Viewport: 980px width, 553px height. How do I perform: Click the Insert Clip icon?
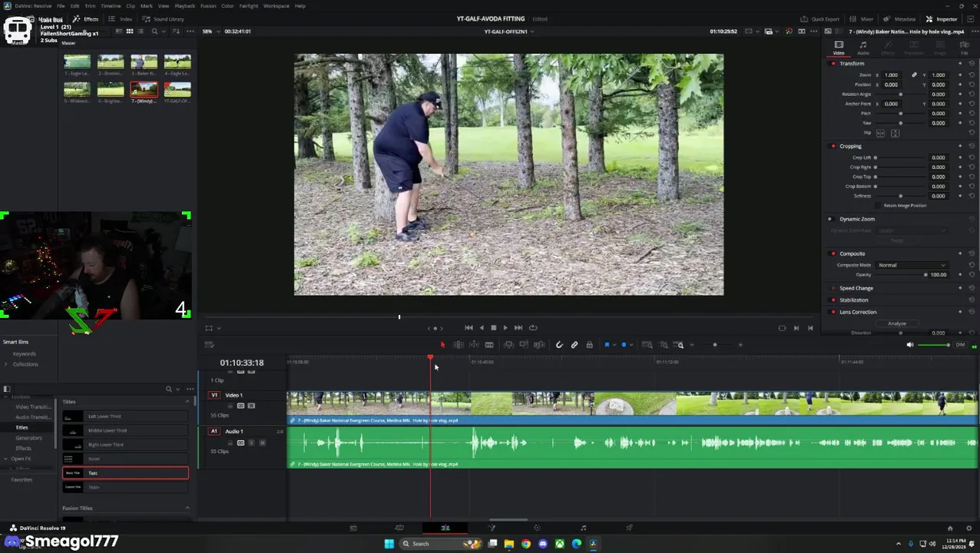(x=508, y=345)
